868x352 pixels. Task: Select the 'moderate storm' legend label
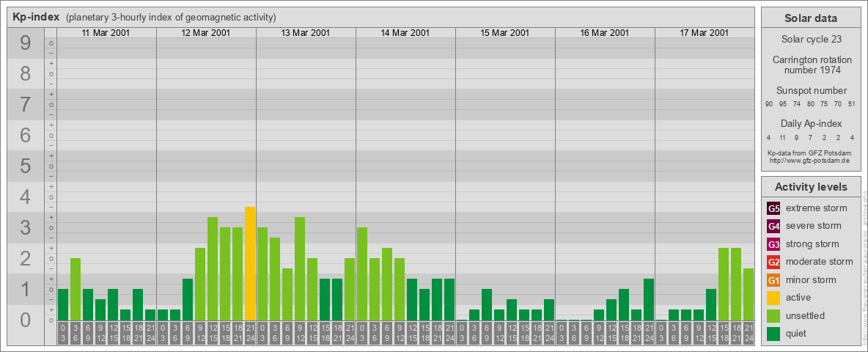(820, 262)
